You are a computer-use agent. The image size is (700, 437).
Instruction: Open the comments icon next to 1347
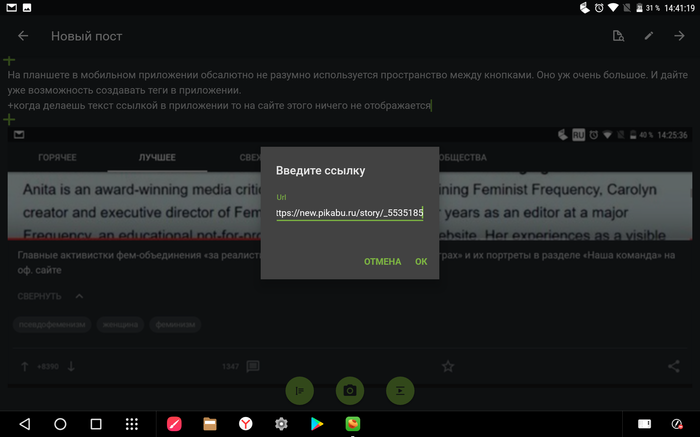click(253, 367)
